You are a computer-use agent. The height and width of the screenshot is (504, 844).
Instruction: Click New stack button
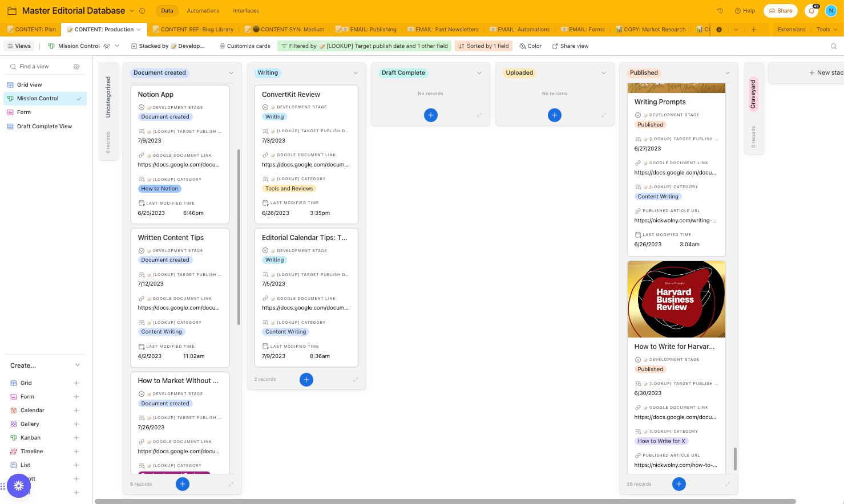tap(825, 73)
